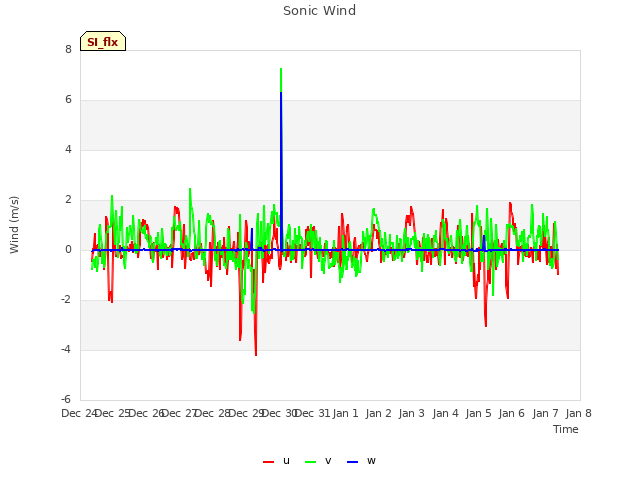Viewport: 640px width, 480px height.
Task: Toggle the u series legend entry
Action: (276, 461)
